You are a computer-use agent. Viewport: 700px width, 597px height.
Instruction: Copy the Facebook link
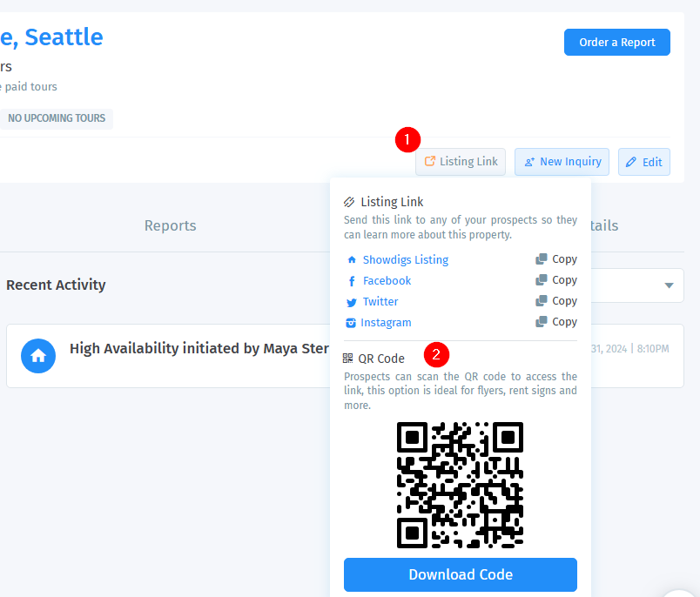tap(556, 280)
